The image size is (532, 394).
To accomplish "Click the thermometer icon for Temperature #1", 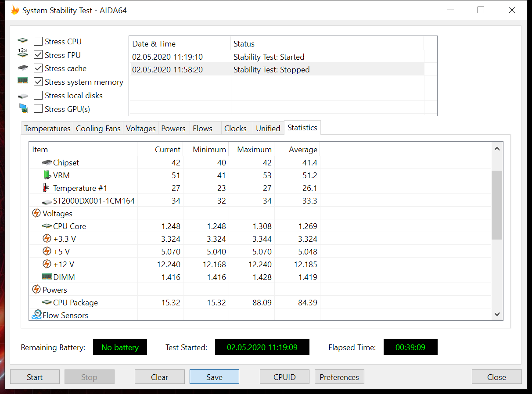I will coord(46,188).
